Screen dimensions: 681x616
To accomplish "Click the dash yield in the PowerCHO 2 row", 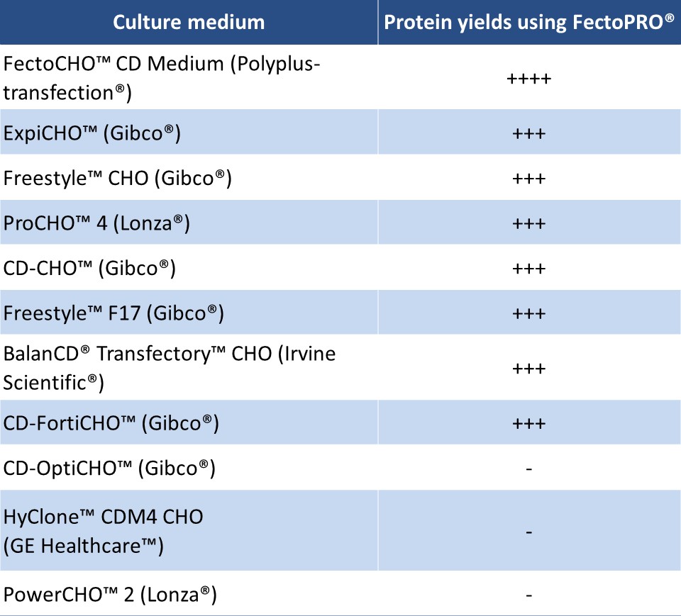I will pos(529,595).
